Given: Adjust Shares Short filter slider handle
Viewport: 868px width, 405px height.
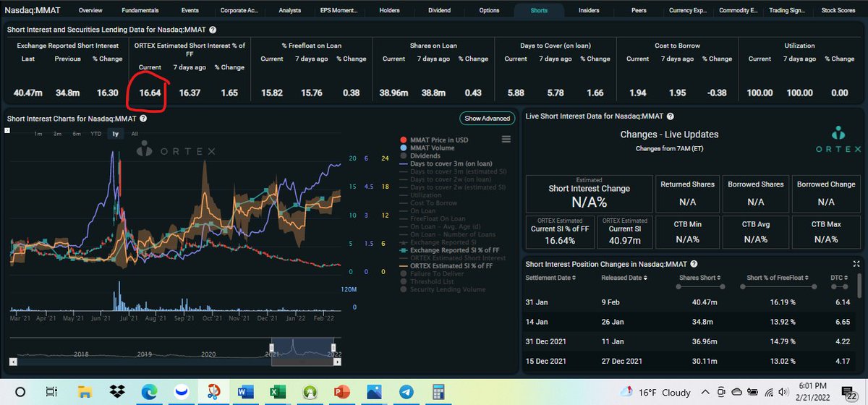Looking at the screenshot, I should pos(699,286).
